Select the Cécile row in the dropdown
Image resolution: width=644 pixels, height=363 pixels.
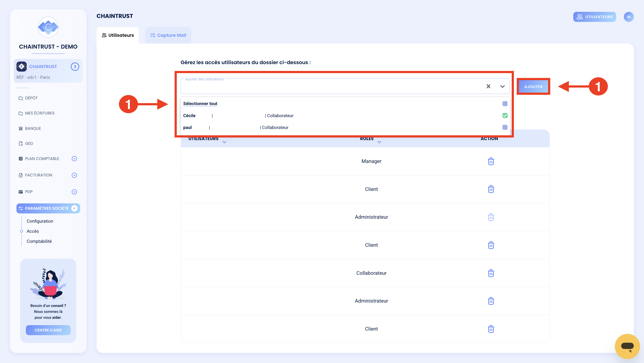coord(345,115)
